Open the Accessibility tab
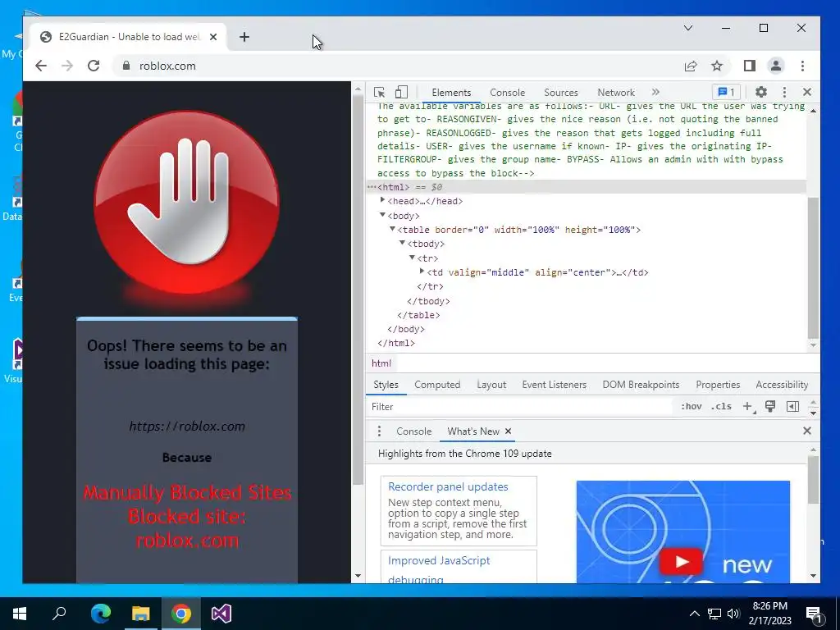 pyautogui.click(x=782, y=385)
